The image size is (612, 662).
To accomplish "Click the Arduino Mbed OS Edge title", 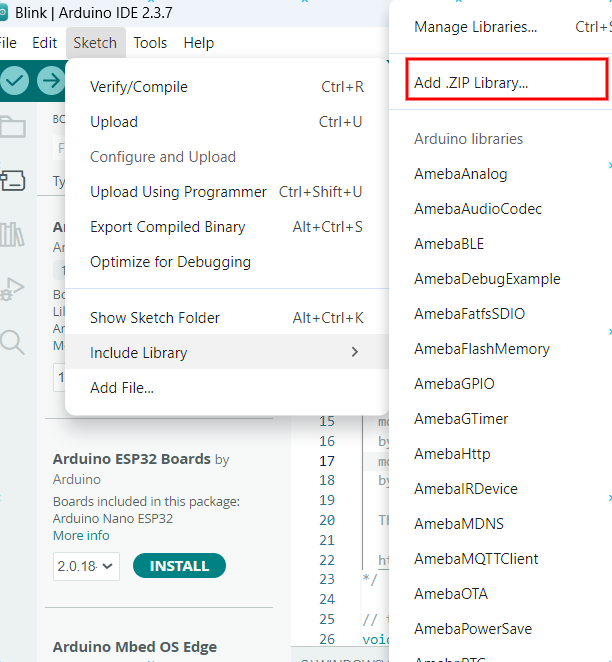I will pos(135,647).
